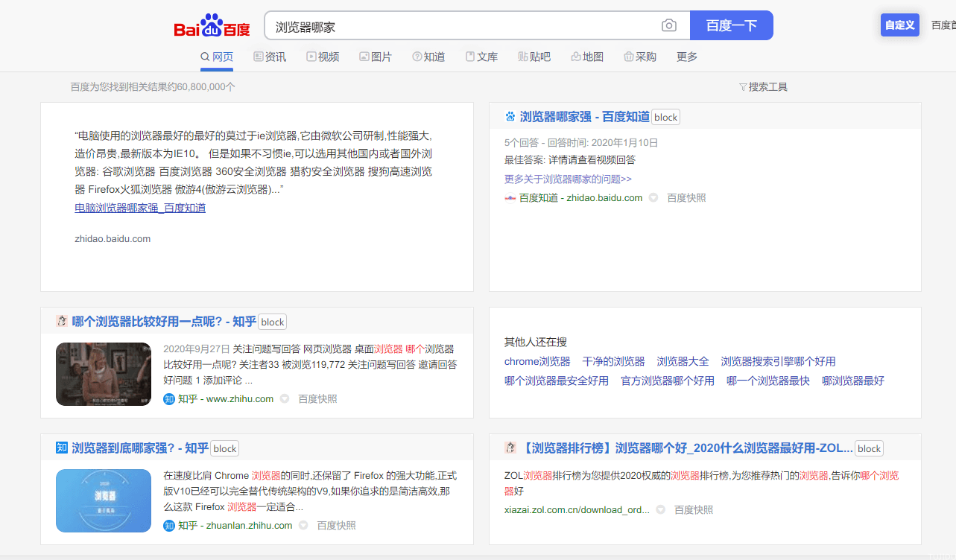Click inside the search input box
956x560 pixels.
(x=447, y=25)
